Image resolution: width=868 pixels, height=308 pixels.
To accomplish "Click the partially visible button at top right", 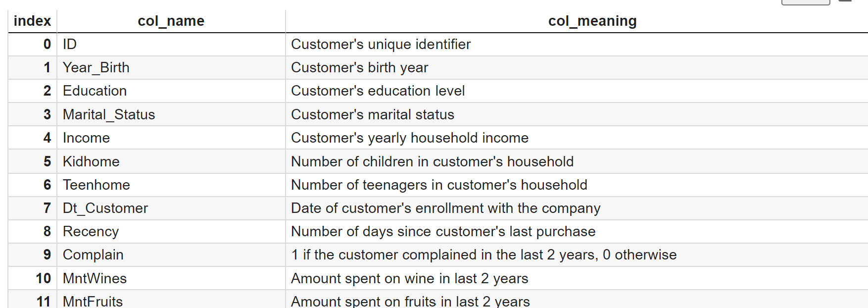I will 805,2.
